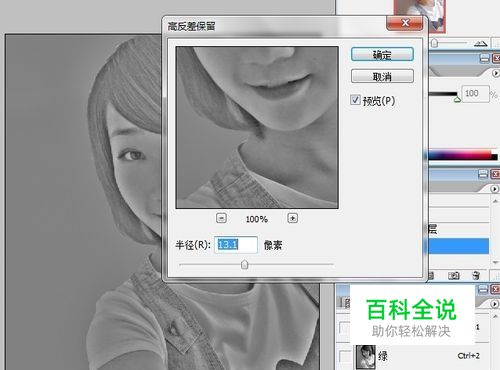Close the 高反差保留 dialog
The width and height of the screenshot is (500, 370).
coord(405,23)
